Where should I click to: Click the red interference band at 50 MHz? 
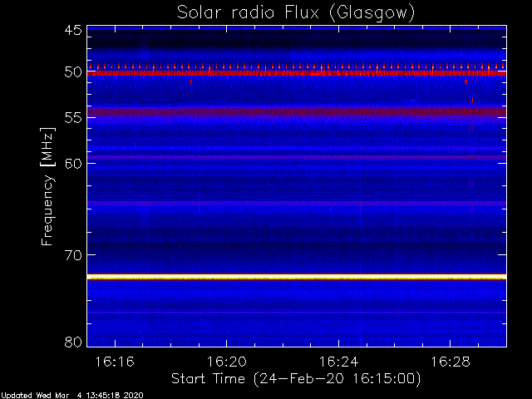click(297, 73)
